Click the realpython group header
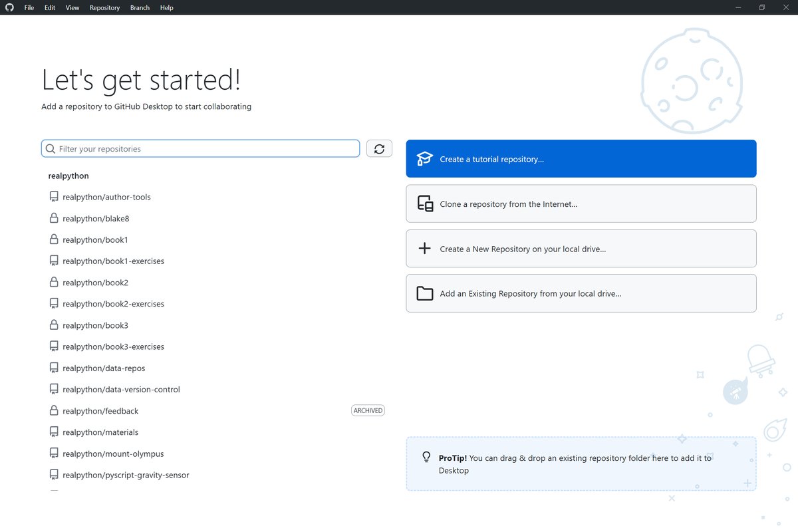This screenshot has width=798, height=532. click(68, 176)
